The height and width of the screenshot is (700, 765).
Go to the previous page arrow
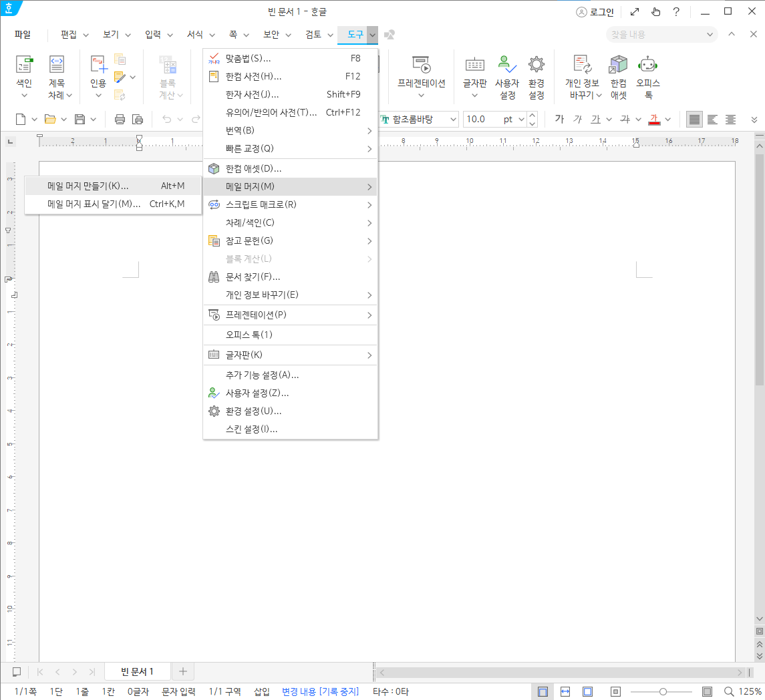[x=57, y=672]
